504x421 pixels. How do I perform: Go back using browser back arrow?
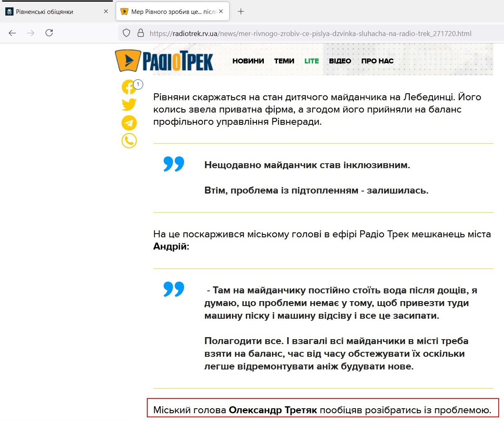tap(12, 33)
